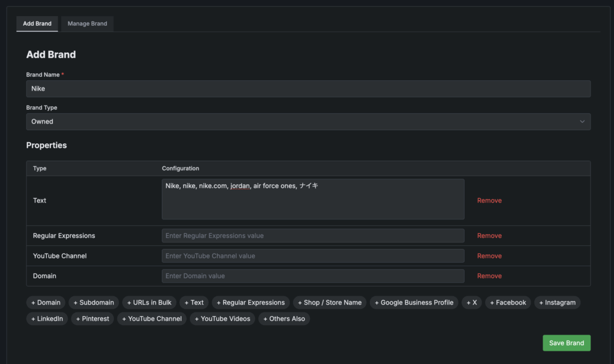This screenshot has width=614, height=364.
Task: Remove the YouTube Channel property row
Action: coord(489,256)
